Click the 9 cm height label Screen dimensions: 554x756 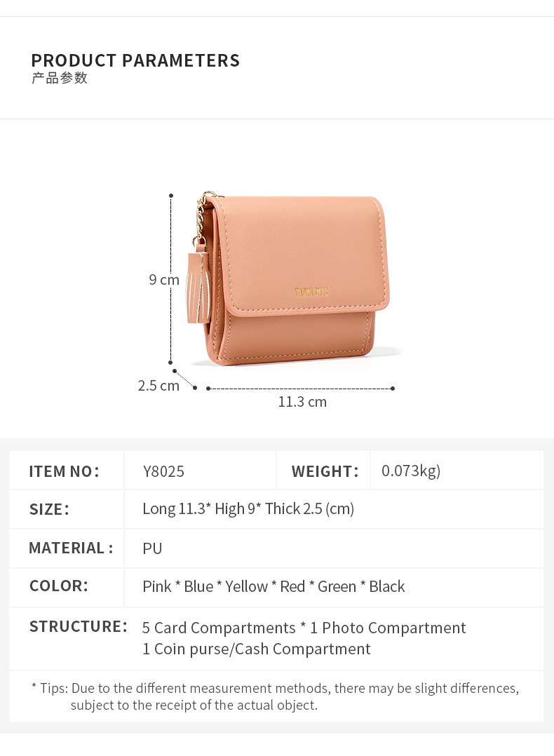[x=164, y=280]
